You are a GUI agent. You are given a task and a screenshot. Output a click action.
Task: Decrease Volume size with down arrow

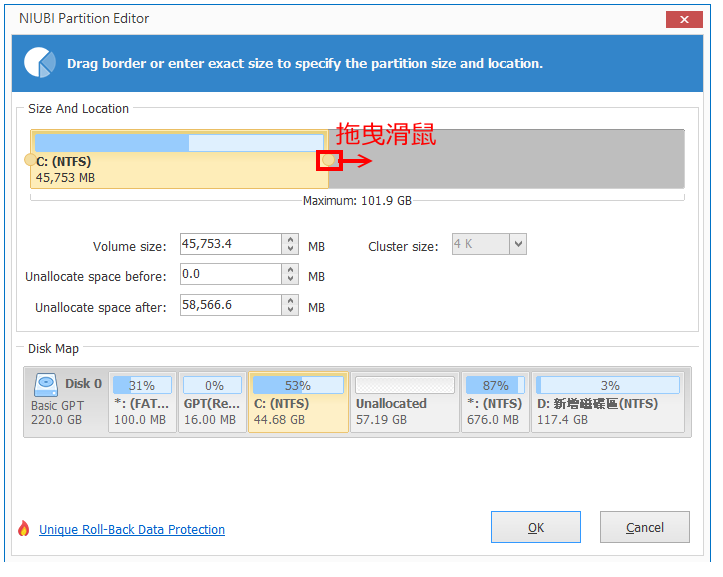coord(290,249)
